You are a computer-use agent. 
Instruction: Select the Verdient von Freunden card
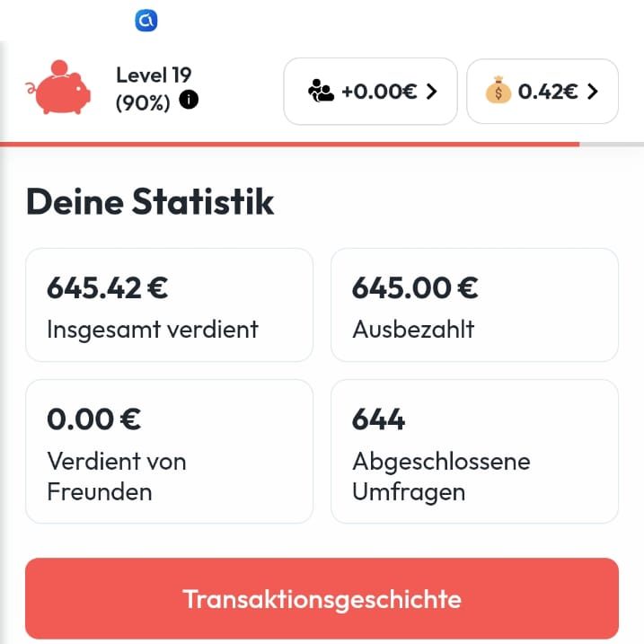coord(169,451)
